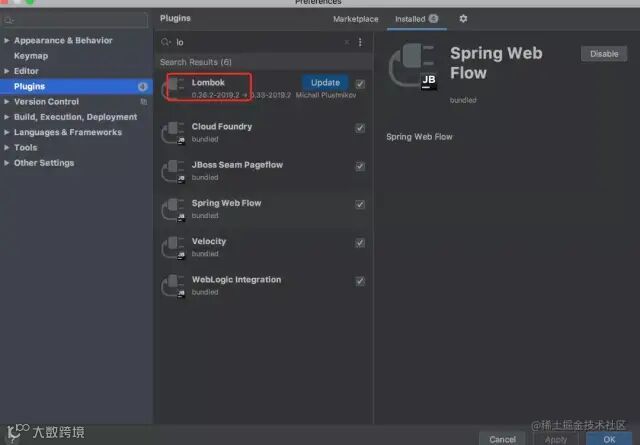Click the Spring Web Flow list plugin icon
Image resolution: width=640 pixels, height=445 pixels.
pos(173,209)
